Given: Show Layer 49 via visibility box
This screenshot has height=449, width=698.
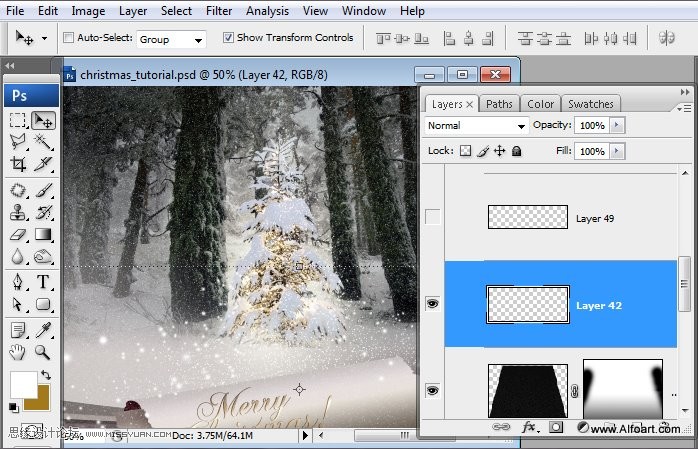Looking at the screenshot, I should tap(433, 217).
